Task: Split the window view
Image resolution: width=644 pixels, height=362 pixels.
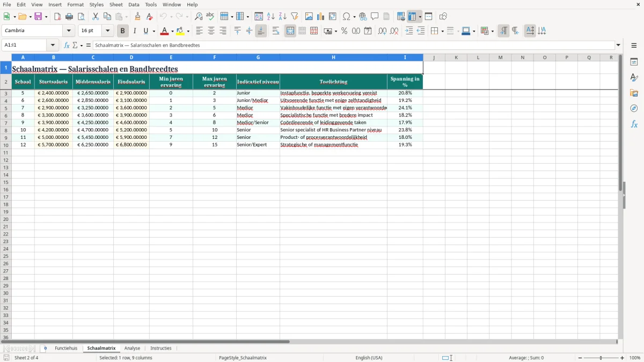Action: tap(429, 17)
